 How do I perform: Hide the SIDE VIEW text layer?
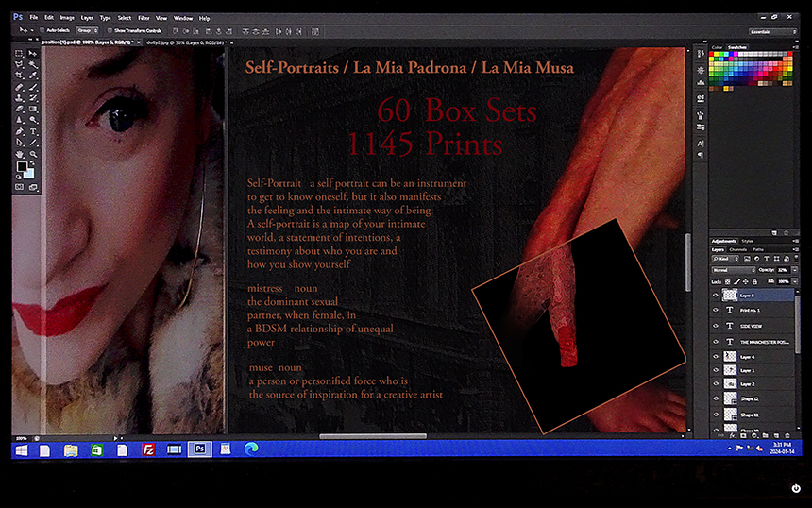pyautogui.click(x=715, y=325)
